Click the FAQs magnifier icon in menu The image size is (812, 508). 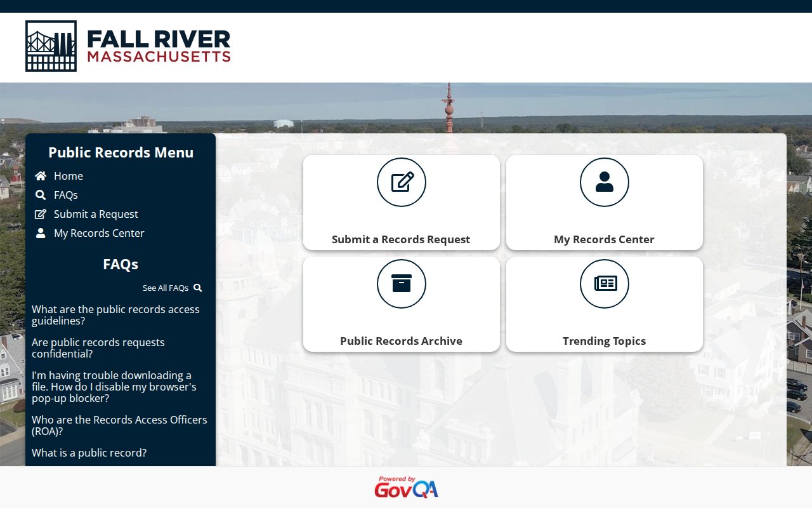point(41,195)
